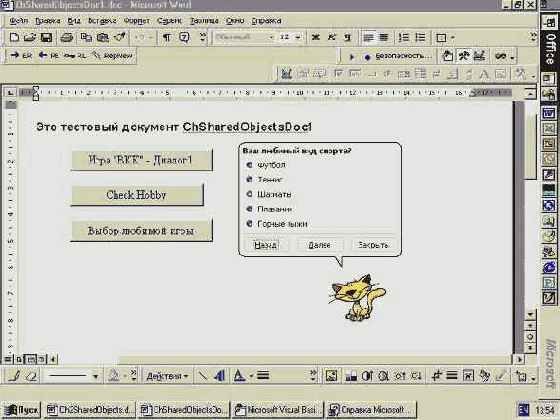
Task: Open the Файл menu
Action: 18,21
